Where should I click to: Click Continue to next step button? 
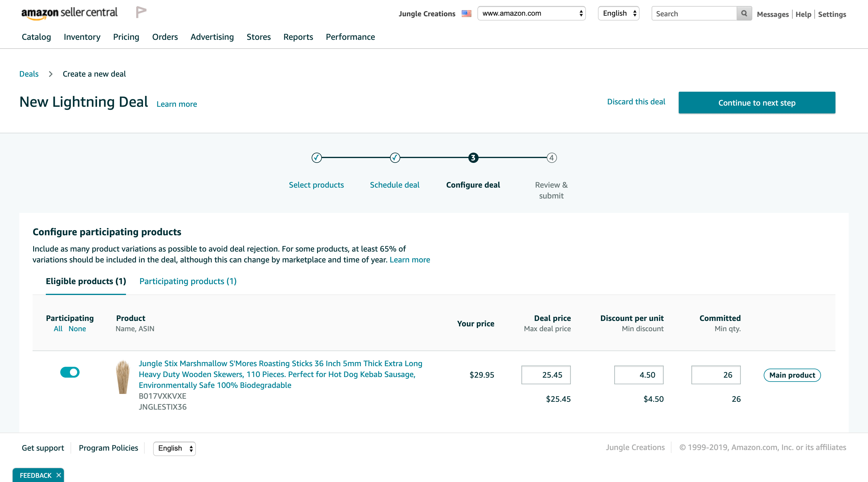click(x=756, y=102)
